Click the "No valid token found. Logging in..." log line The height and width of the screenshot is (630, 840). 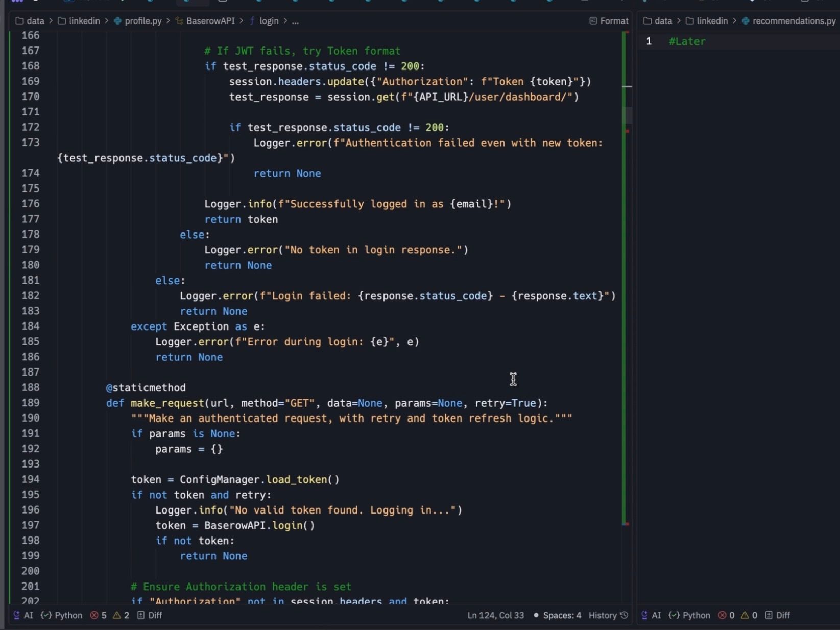coord(308,510)
